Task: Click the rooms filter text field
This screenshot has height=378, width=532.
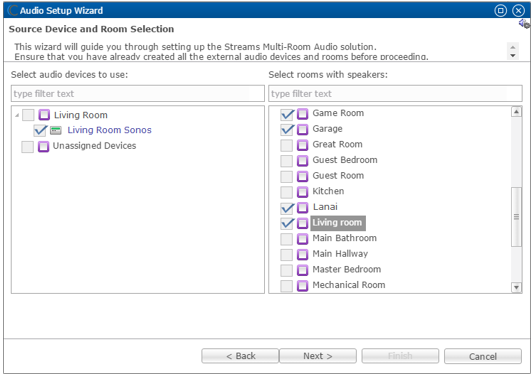Action: click(395, 94)
